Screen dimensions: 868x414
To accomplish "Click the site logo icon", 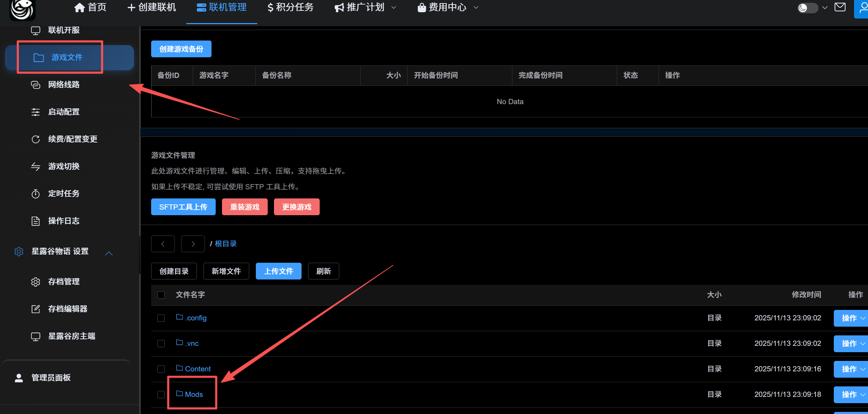I will pyautogui.click(x=22, y=9).
